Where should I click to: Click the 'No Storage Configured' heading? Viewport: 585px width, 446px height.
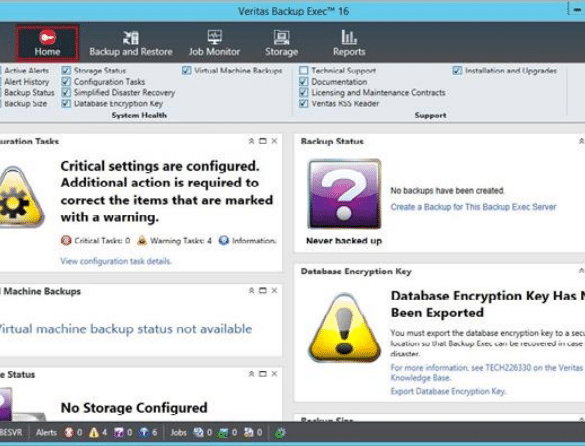click(134, 408)
